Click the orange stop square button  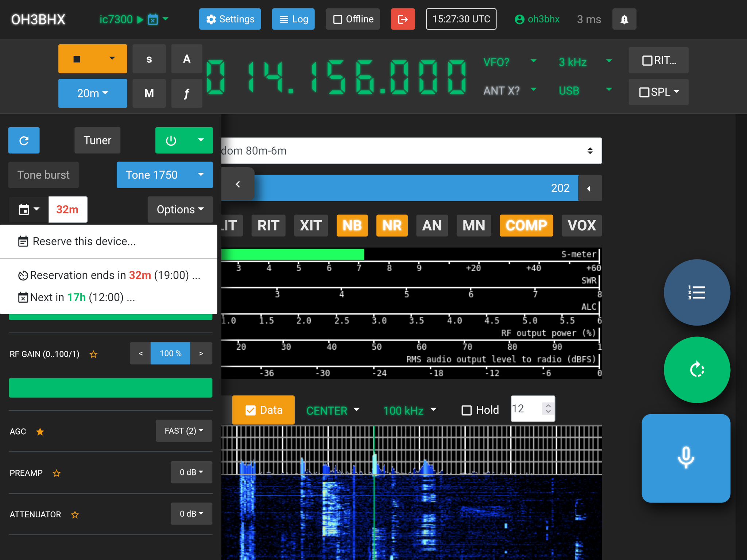point(77,59)
